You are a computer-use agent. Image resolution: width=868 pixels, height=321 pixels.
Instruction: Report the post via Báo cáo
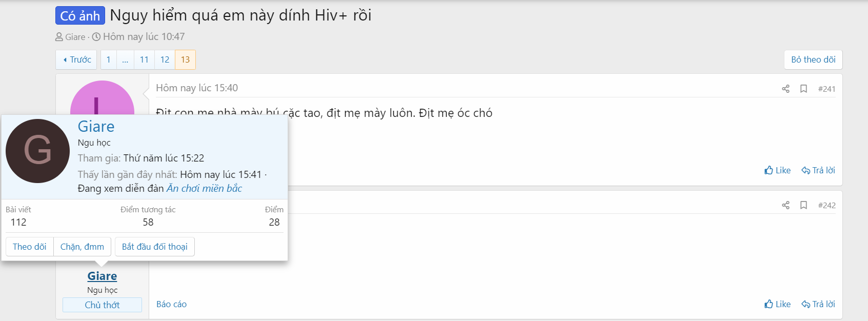[171, 304]
